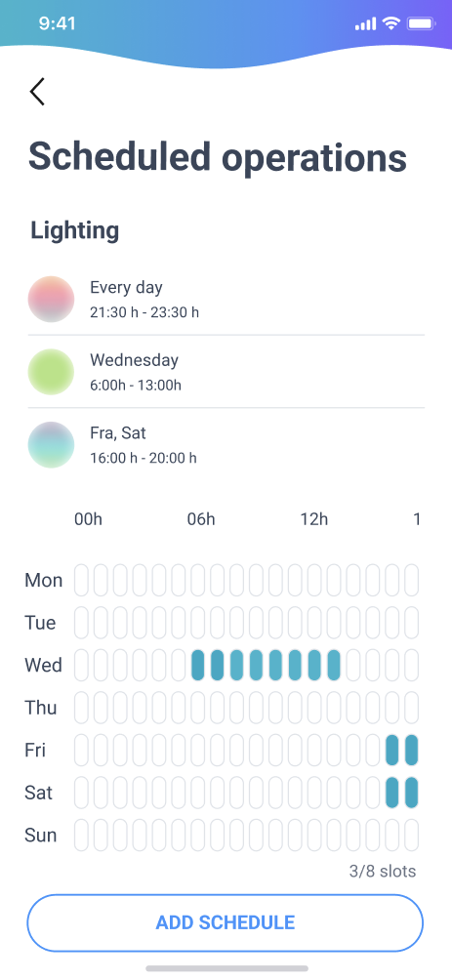Tap the cellular signal bars icon
Viewport: 452px width, 980px height.
[365, 24]
